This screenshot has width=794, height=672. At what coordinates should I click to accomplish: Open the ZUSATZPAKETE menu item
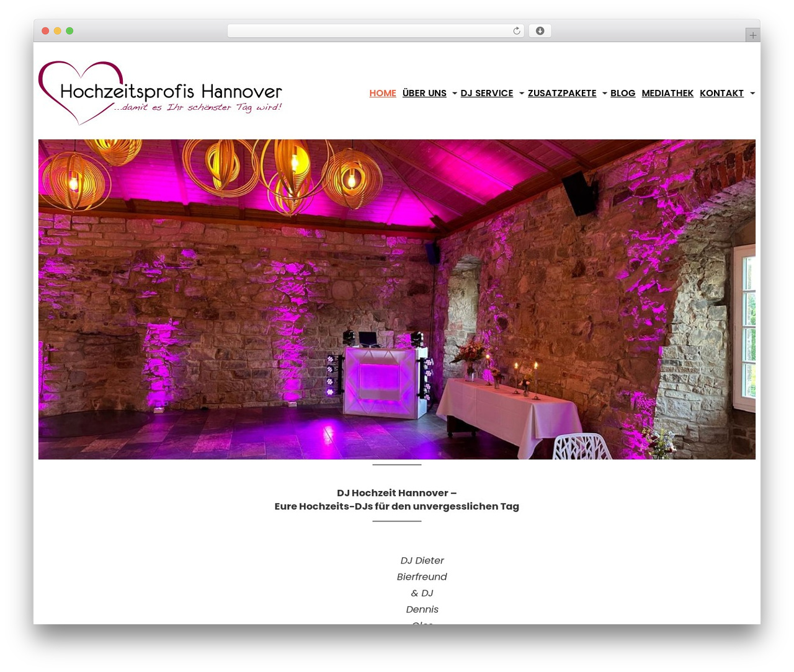coord(562,93)
